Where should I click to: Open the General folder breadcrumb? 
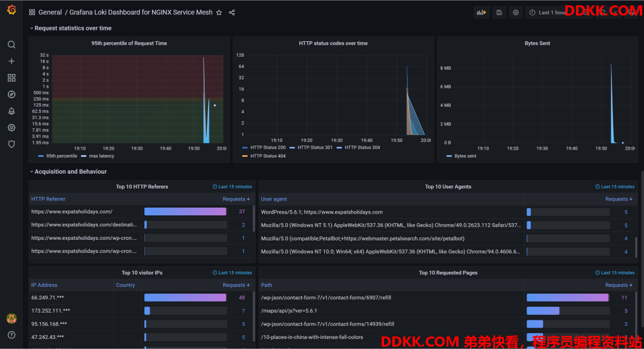tap(50, 13)
